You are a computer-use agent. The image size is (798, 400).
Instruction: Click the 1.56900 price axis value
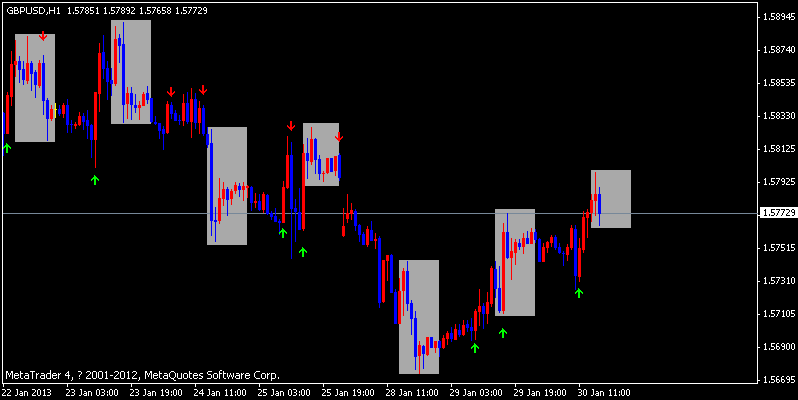click(779, 347)
